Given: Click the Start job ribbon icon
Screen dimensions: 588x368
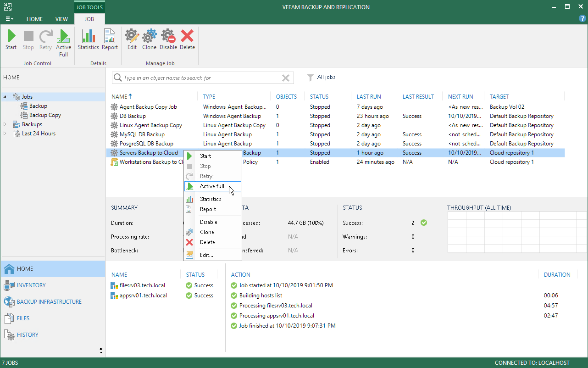Looking at the screenshot, I should click(11, 40).
